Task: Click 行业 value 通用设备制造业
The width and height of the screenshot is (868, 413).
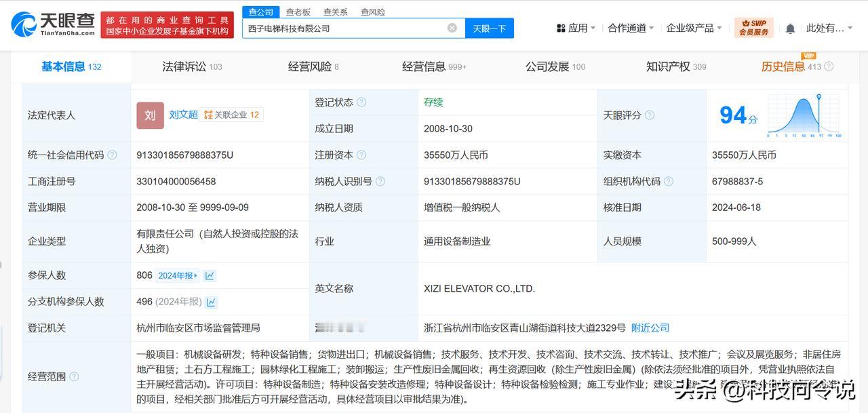Action: [457, 241]
